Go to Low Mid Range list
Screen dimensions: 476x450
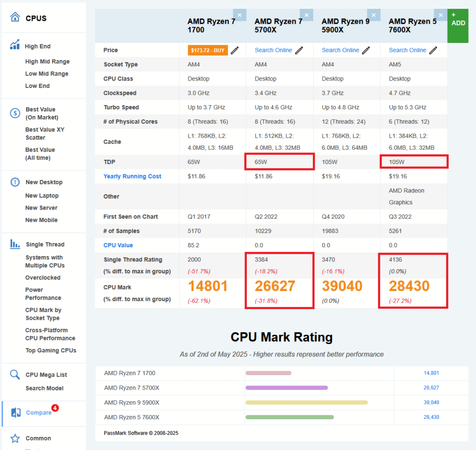(47, 73)
